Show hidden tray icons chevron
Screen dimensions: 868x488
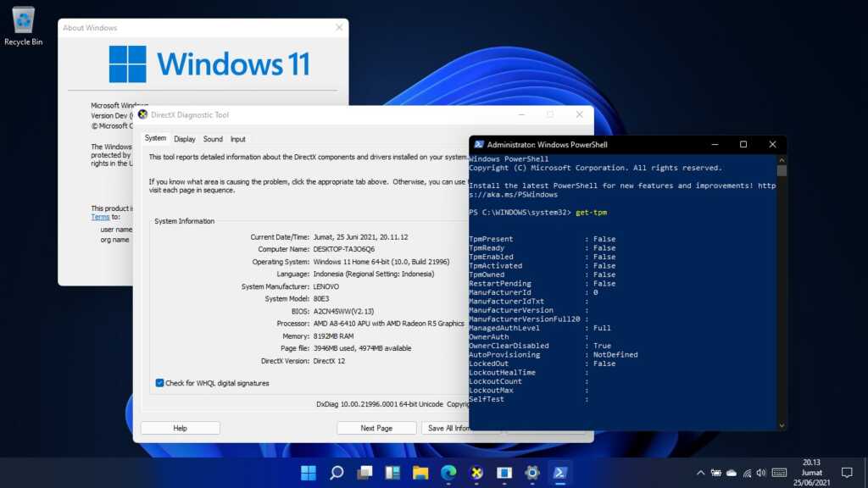click(700, 473)
